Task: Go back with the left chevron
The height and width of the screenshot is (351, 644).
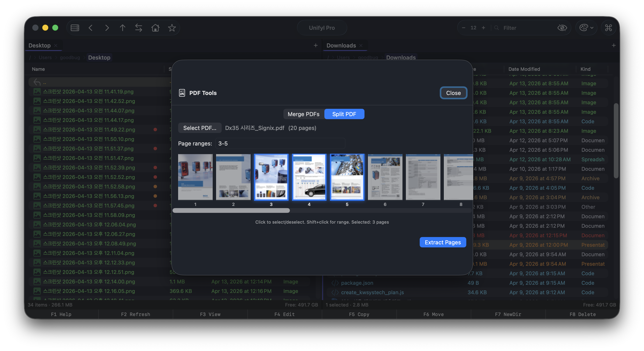Action: point(91,28)
